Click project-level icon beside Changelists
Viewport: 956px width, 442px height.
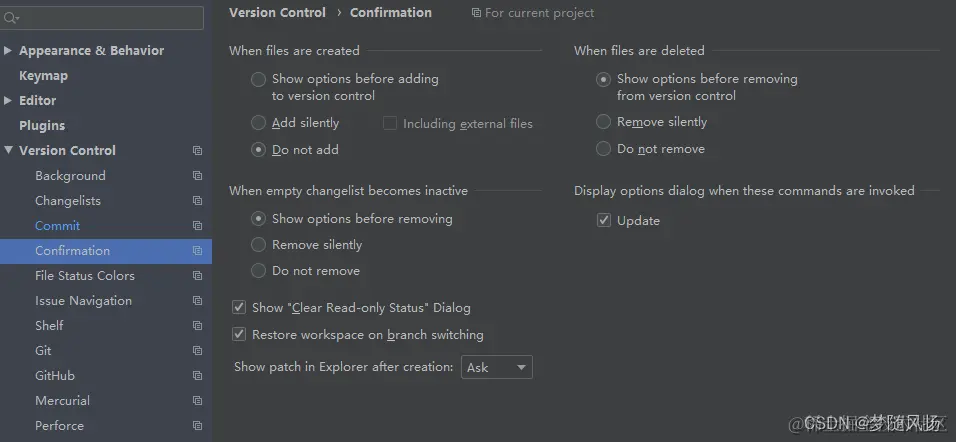tap(197, 201)
